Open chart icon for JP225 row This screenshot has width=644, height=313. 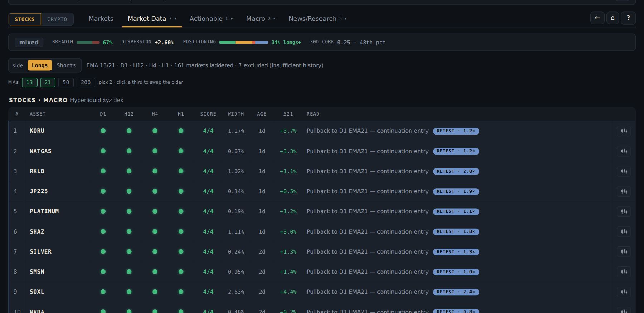[x=624, y=191]
